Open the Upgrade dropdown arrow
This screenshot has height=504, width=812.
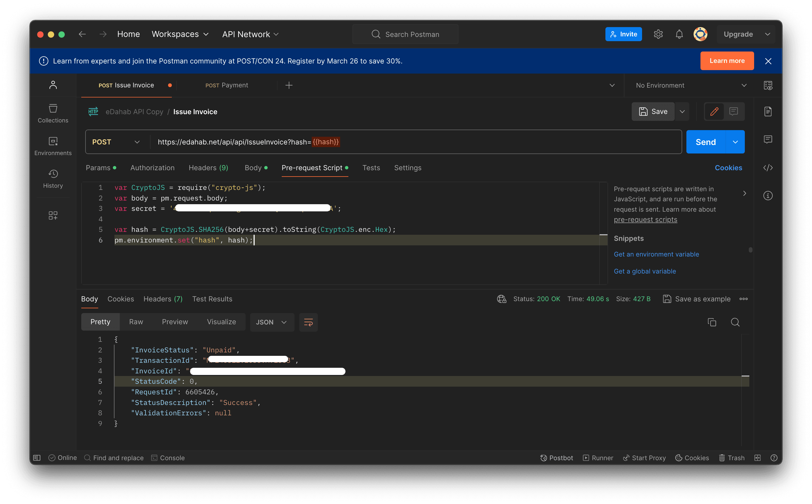tap(767, 34)
